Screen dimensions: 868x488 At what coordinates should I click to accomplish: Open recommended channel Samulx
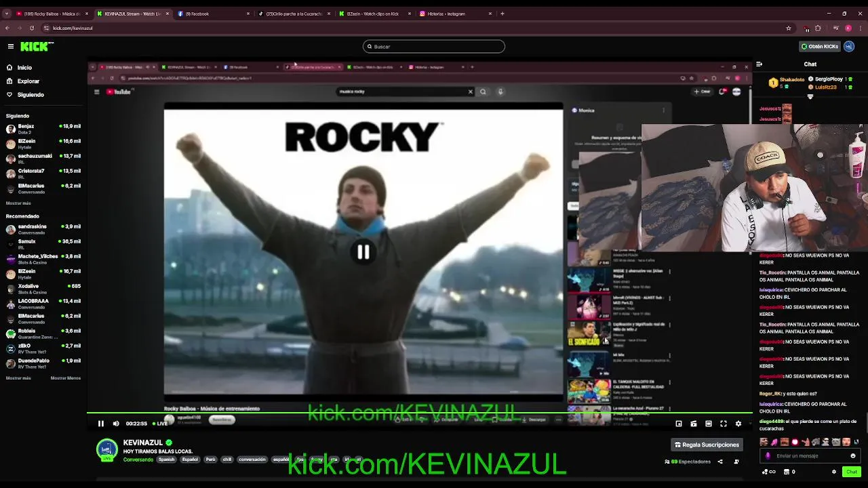[x=43, y=244]
